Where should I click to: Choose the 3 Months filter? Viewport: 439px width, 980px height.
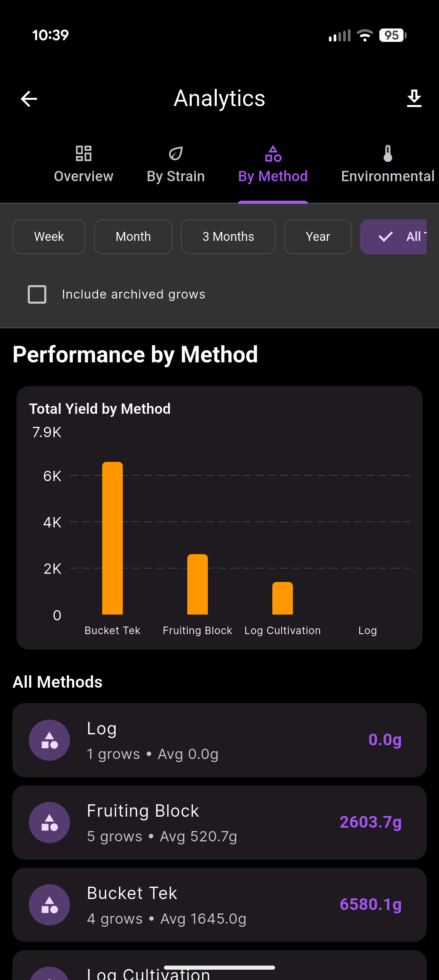[x=228, y=237]
